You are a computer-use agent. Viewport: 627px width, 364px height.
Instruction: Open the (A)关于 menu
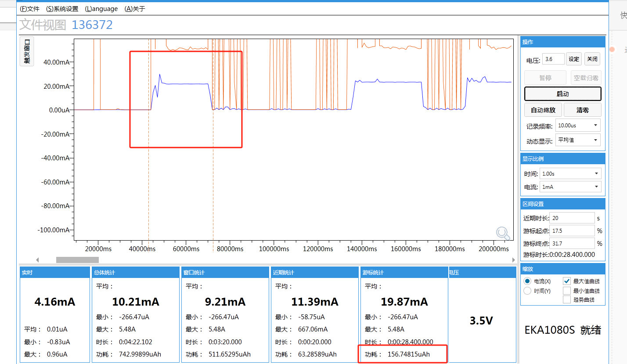(135, 9)
